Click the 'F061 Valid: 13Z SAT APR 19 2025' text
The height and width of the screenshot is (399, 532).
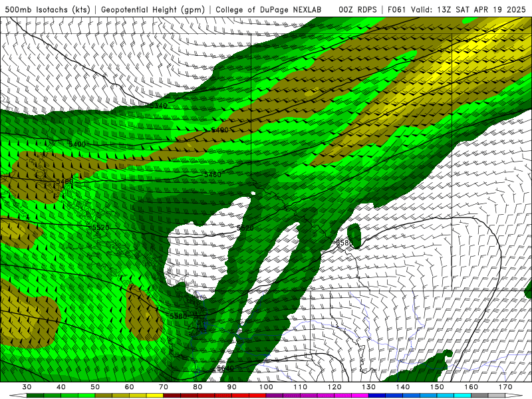click(x=456, y=9)
